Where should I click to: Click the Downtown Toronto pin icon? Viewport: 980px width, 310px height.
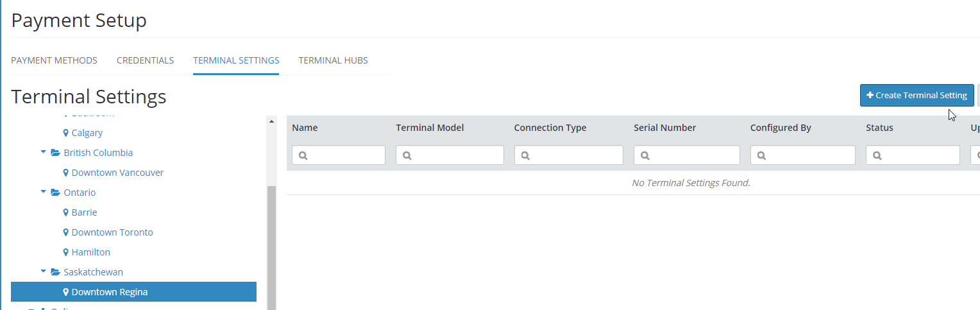pyautogui.click(x=66, y=232)
